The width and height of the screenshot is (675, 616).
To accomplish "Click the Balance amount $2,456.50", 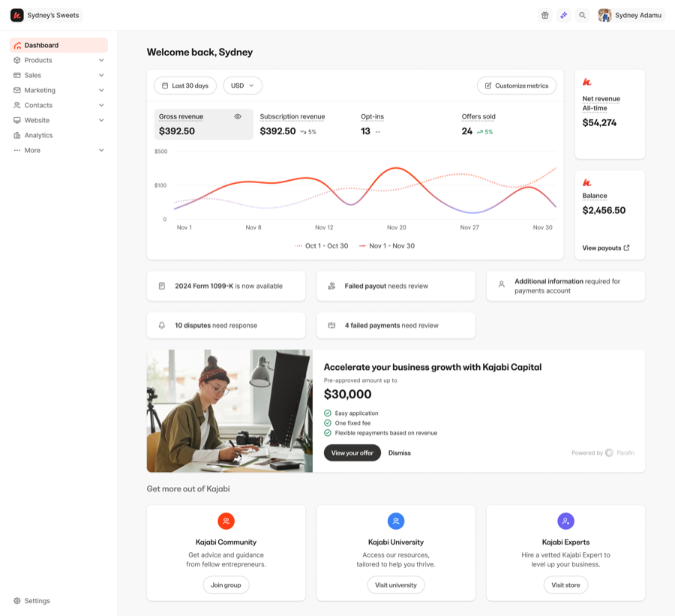I will [604, 210].
